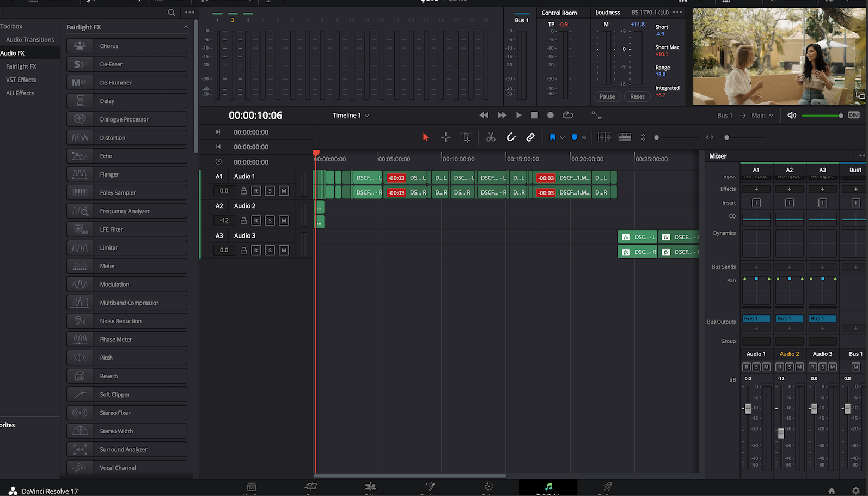The image size is (868, 496).
Task: Solo the Audio 1 track header
Action: pos(270,191)
